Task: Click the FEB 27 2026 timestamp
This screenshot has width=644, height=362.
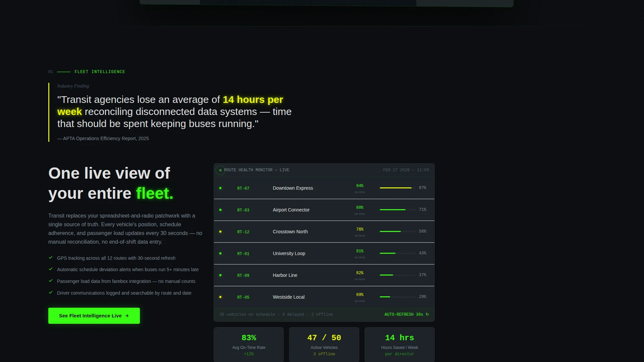Action: 406,170
